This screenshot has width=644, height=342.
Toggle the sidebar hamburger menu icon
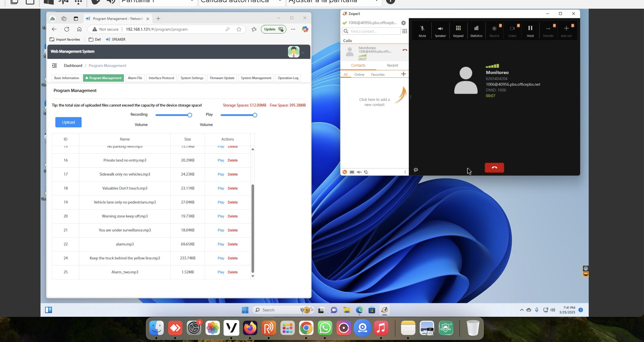click(x=54, y=65)
